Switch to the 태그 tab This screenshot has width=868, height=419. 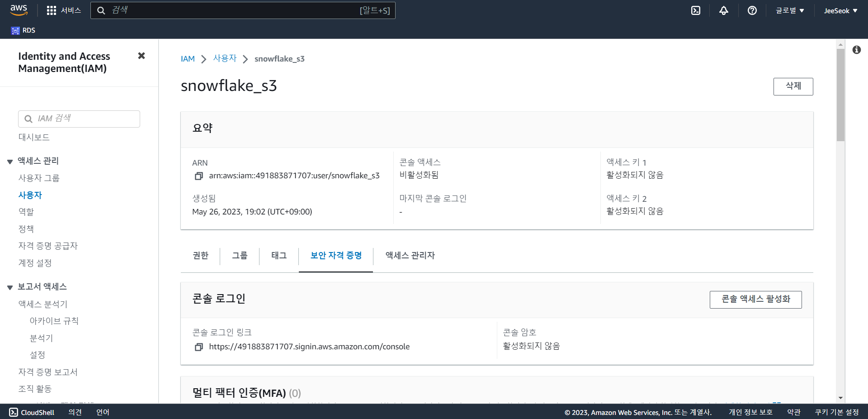[279, 256]
